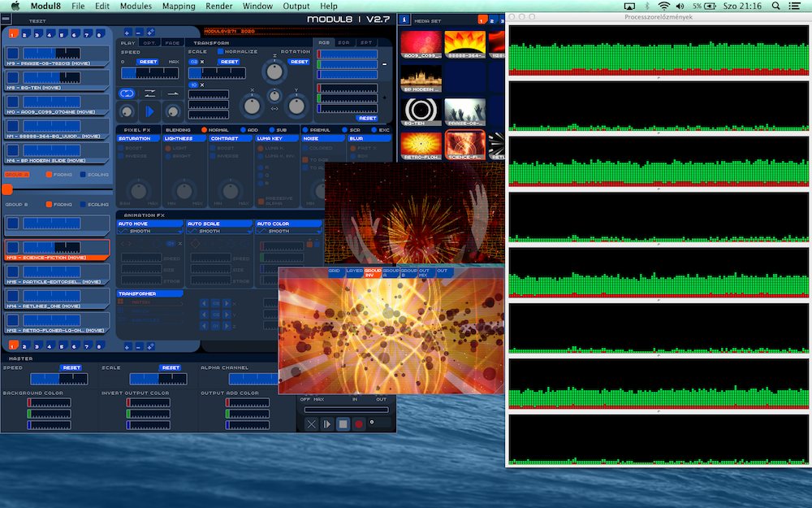Select the Normal blending mode

[204, 129]
